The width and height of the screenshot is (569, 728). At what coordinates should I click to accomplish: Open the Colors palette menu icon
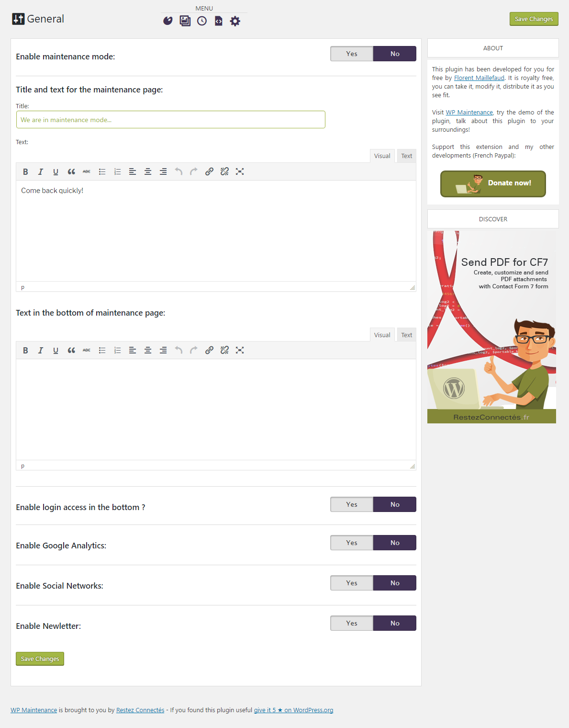167,21
